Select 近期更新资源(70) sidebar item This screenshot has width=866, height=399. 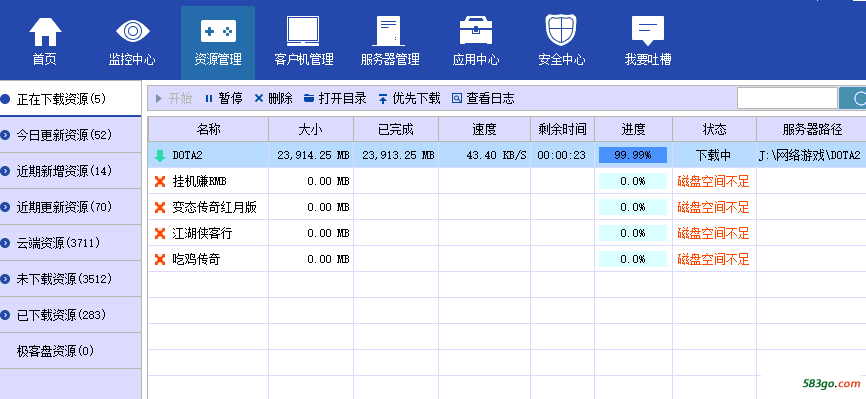click(71, 207)
